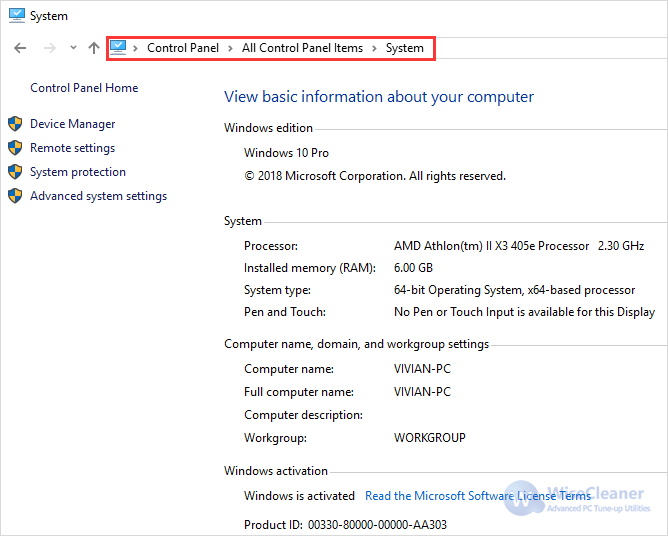Expand the chevron before System breadcrumb
The image size is (668, 536).
pyautogui.click(x=374, y=48)
